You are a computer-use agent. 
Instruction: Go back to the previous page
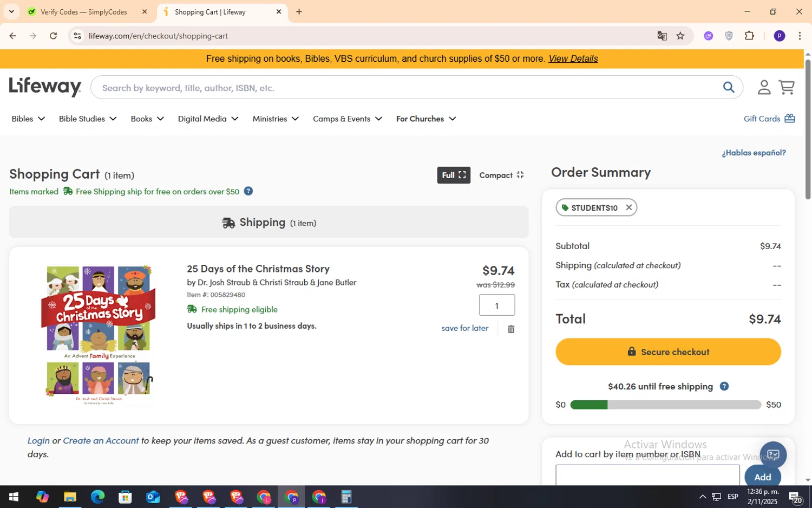click(12, 36)
